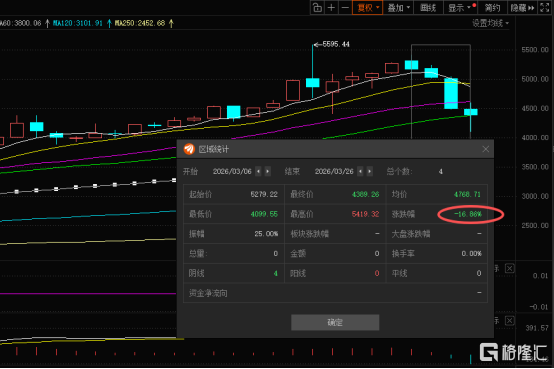Toggle fullscreen with expand icon
The height and width of the screenshot is (369, 554).
545,7
